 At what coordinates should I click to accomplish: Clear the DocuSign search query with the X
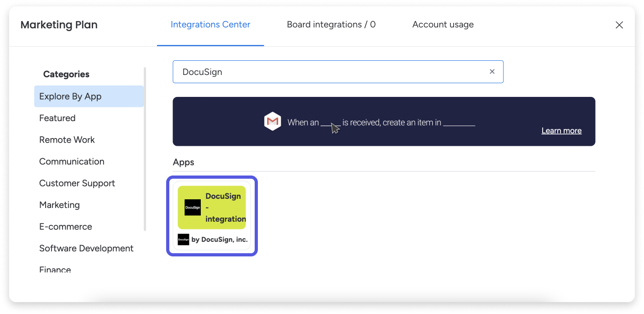(492, 71)
